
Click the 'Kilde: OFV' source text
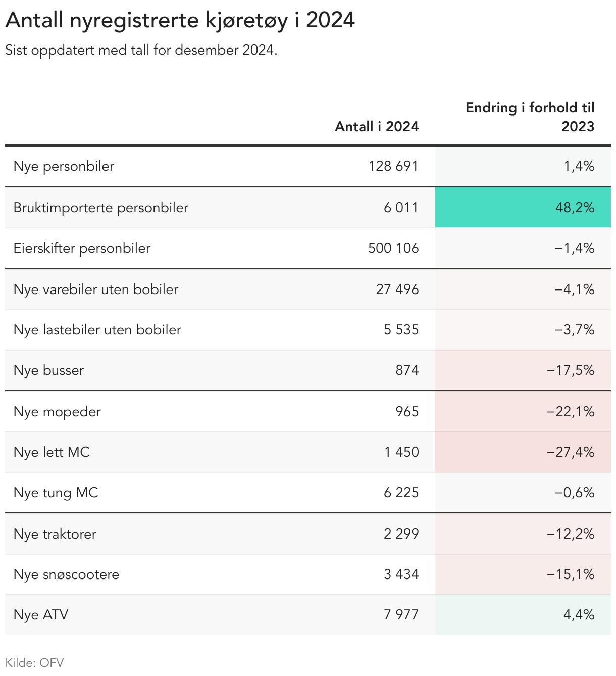pos(34,662)
